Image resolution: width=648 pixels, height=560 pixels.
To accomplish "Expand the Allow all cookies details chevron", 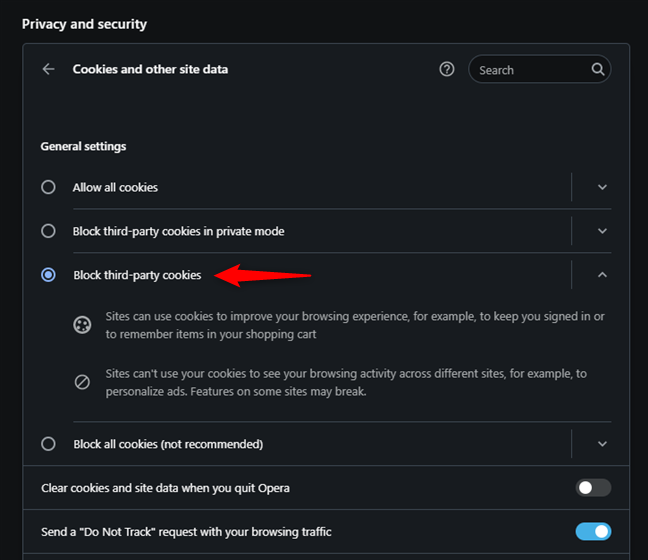I will (x=602, y=187).
